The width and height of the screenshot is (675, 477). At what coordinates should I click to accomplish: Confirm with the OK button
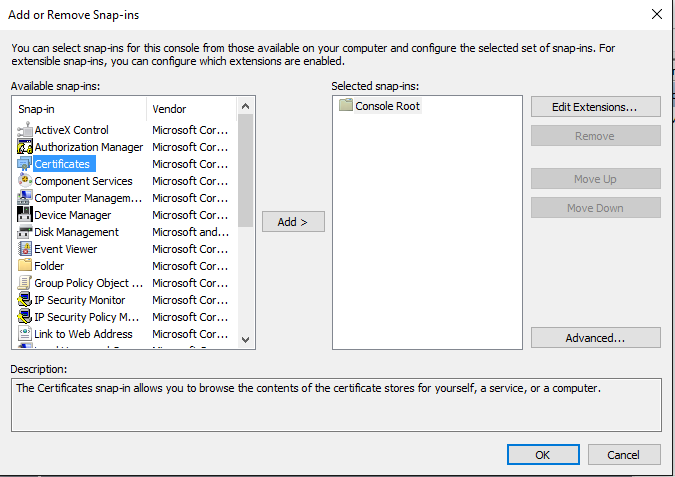(542, 454)
